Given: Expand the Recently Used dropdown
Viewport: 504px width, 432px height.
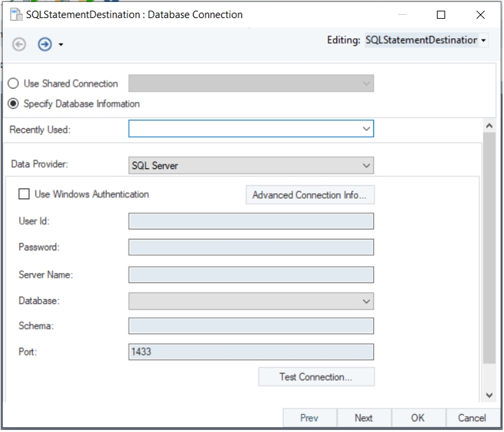Looking at the screenshot, I should pyautogui.click(x=366, y=128).
